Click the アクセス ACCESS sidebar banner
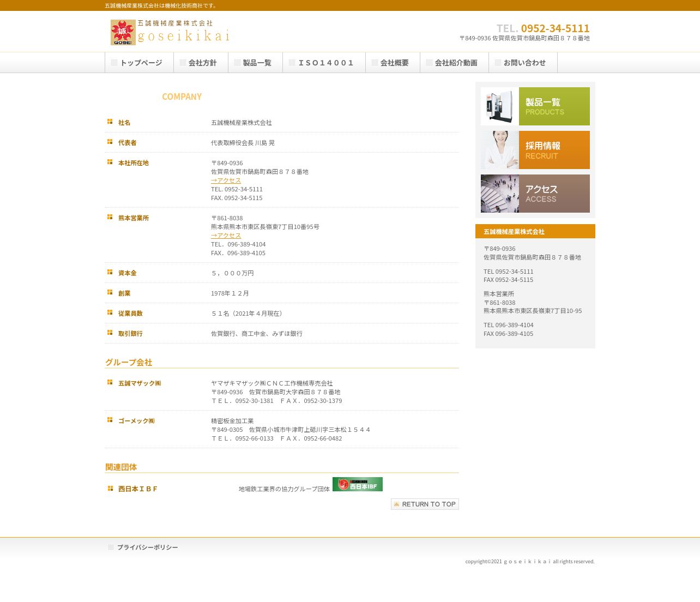The height and width of the screenshot is (602, 700). pos(535,194)
